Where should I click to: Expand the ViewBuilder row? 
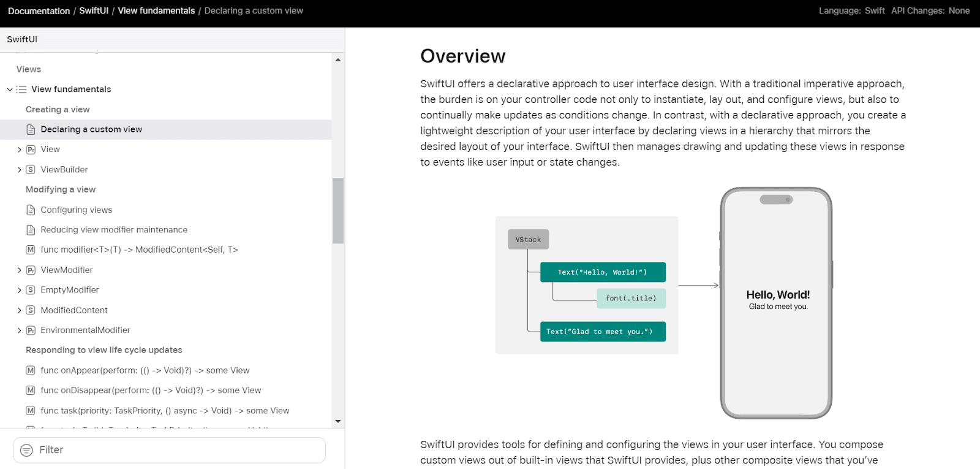[20, 170]
